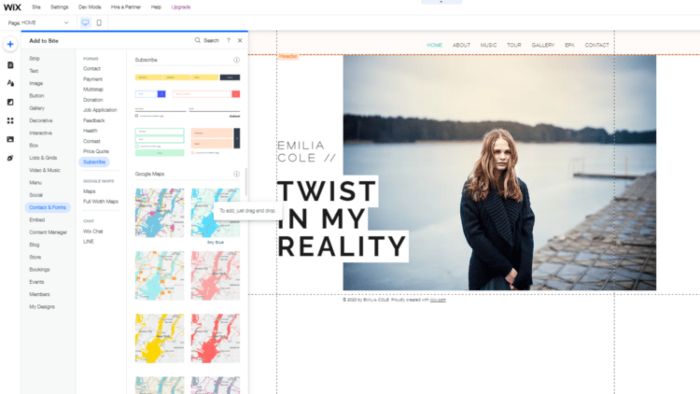Select the Wix Chat subcategory

93,231
